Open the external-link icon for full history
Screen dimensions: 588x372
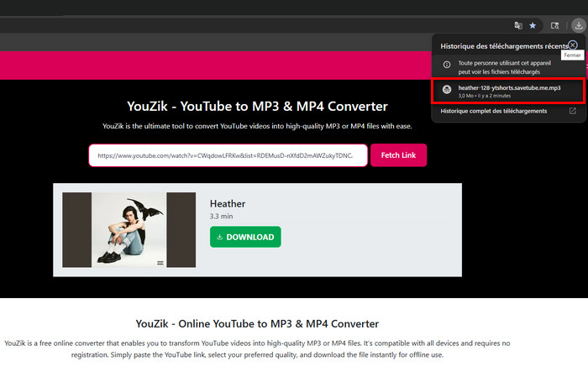tap(572, 111)
